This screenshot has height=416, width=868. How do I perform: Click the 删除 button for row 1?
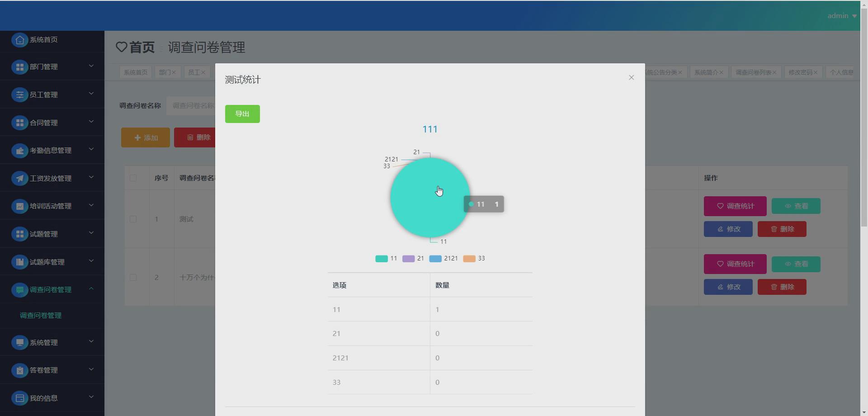click(x=782, y=229)
